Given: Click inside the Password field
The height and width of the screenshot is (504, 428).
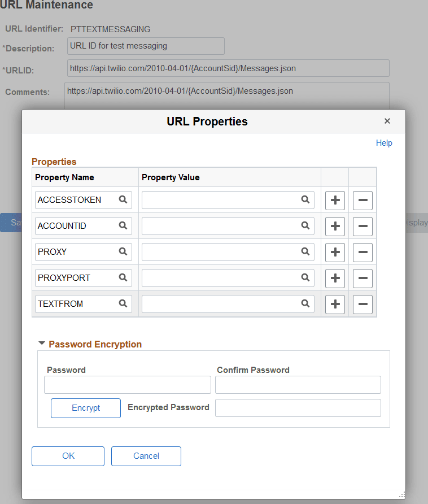Looking at the screenshot, I should click(x=127, y=384).
